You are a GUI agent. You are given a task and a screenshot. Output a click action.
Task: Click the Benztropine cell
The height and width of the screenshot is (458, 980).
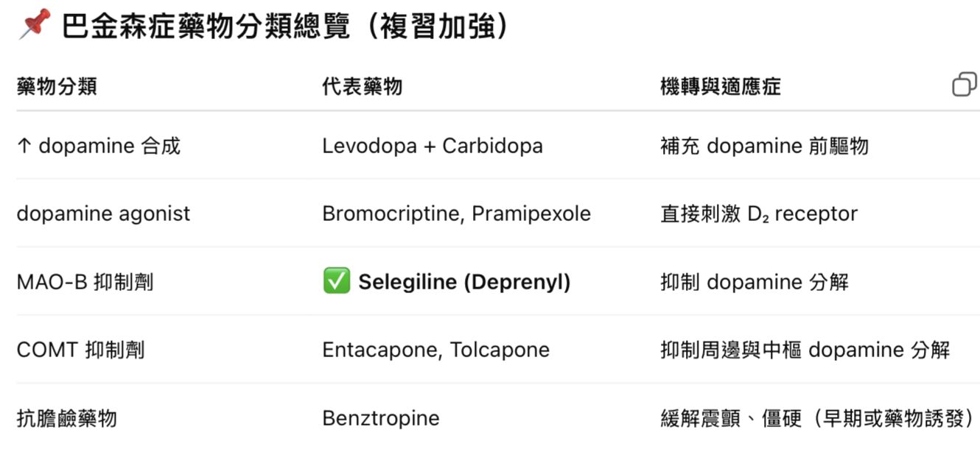coord(380,418)
